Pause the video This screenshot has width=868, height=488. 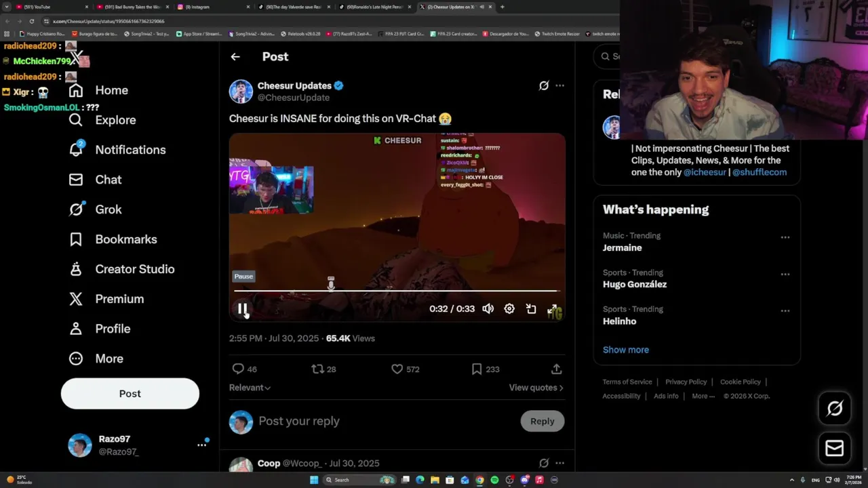pyautogui.click(x=242, y=309)
